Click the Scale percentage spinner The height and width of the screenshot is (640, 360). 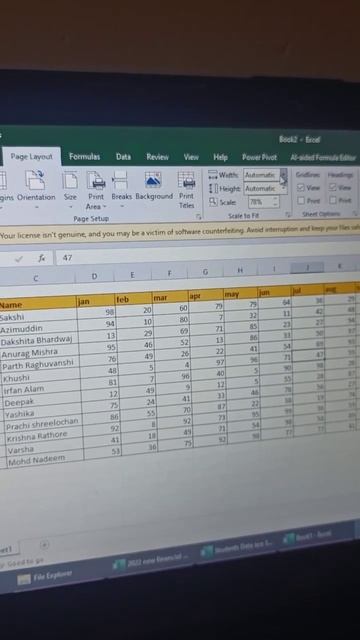pyautogui.click(x=275, y=202)
